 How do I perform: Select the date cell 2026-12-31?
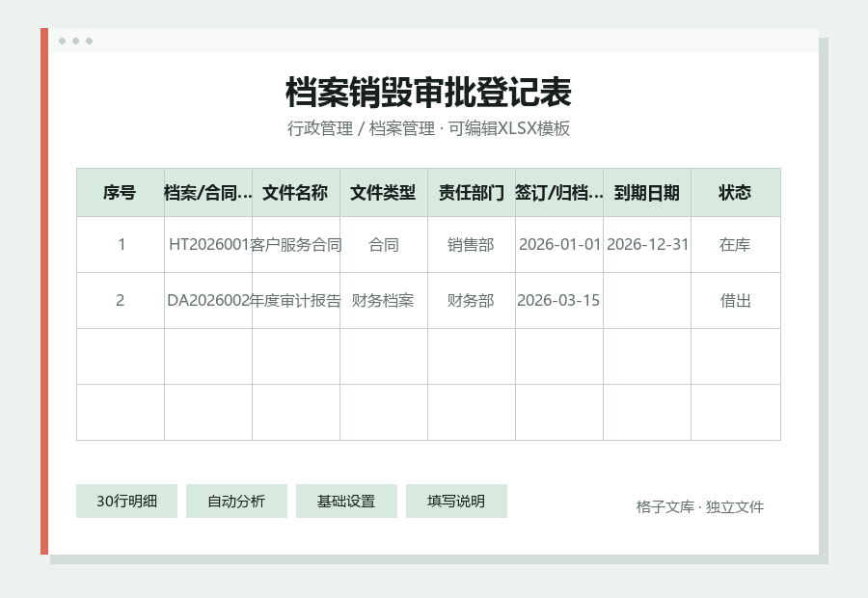click(646, 245)
